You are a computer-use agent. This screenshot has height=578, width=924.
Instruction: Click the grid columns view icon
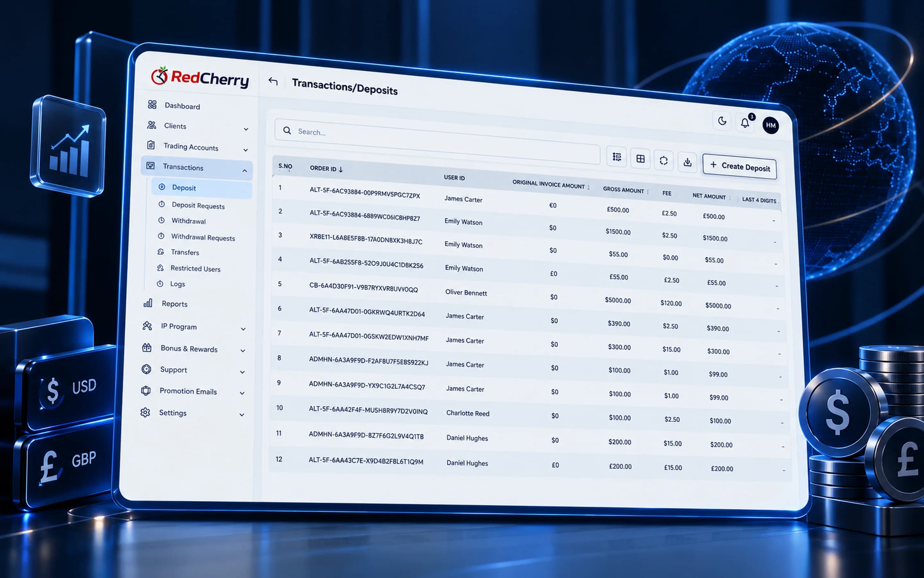(640, 159)
